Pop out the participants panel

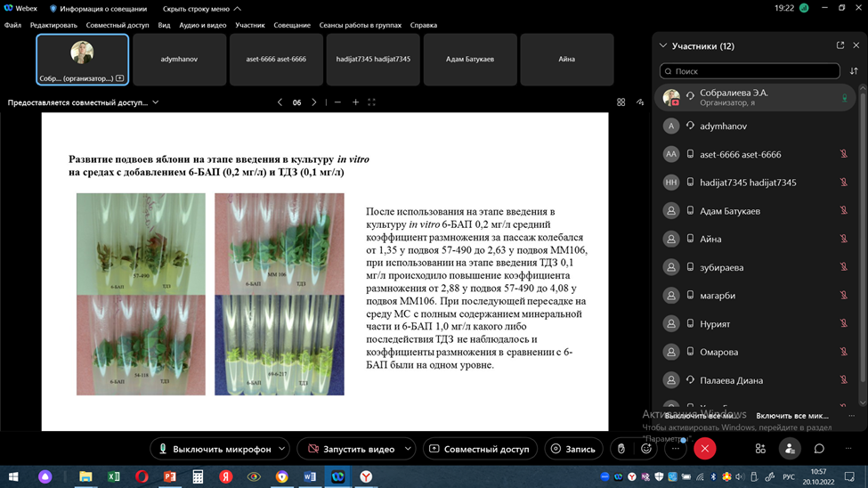pos(840,45)
